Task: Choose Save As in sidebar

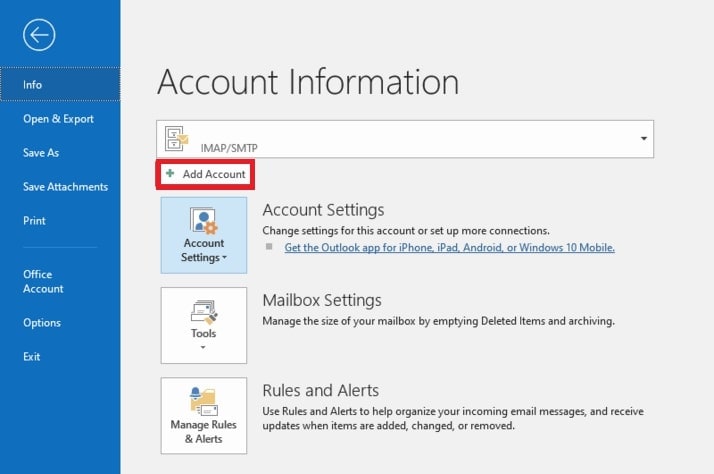Action: point(41,153)
